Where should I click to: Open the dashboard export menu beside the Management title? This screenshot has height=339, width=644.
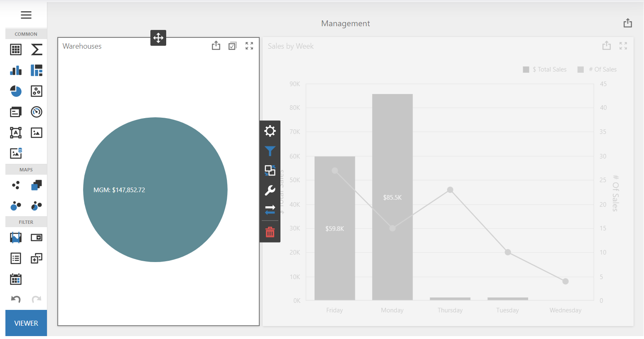(x=627, y=23)
